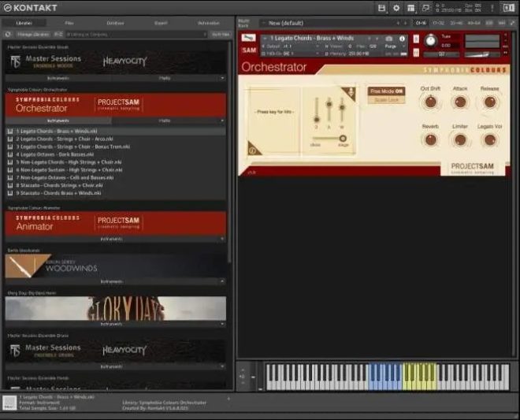
Task: Click the info triangle in key display
Action: [254, 149]
